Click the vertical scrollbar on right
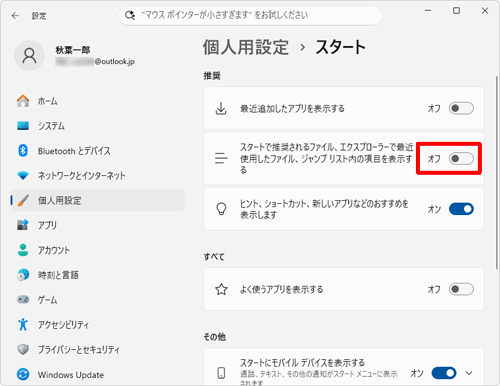 [x=497, y=173]
